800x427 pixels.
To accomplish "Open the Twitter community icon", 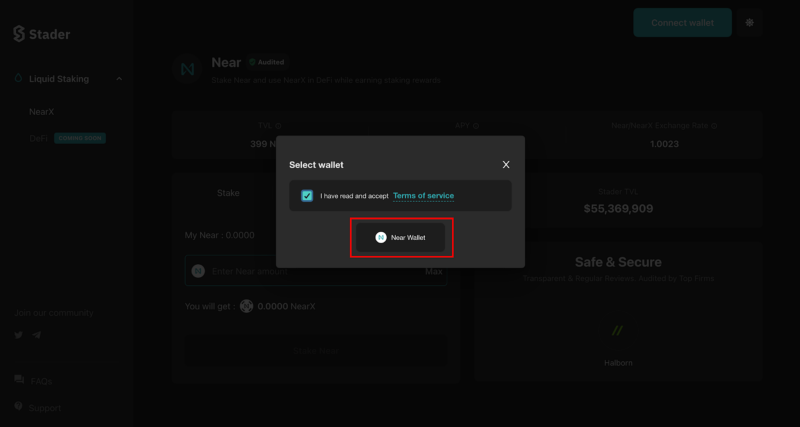I will [x=19, y=335].
